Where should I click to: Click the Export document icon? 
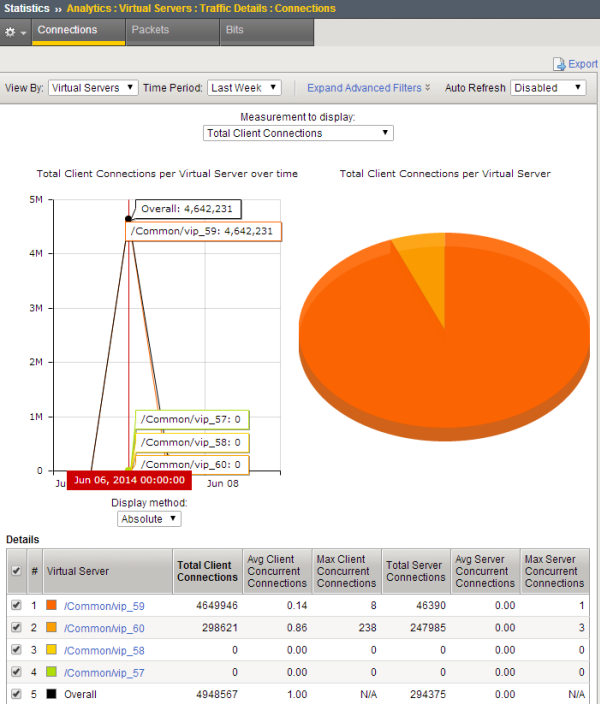click(560, 64)
